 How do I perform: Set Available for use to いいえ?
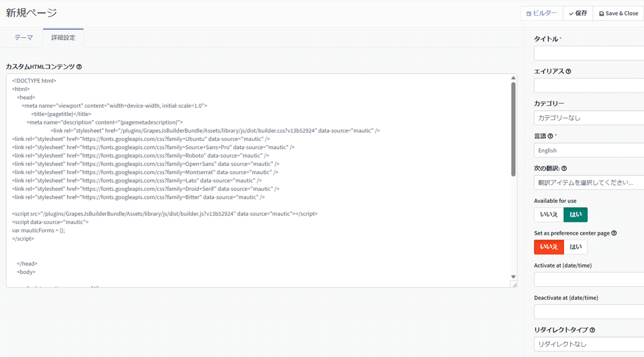click(x=548, y=215)
